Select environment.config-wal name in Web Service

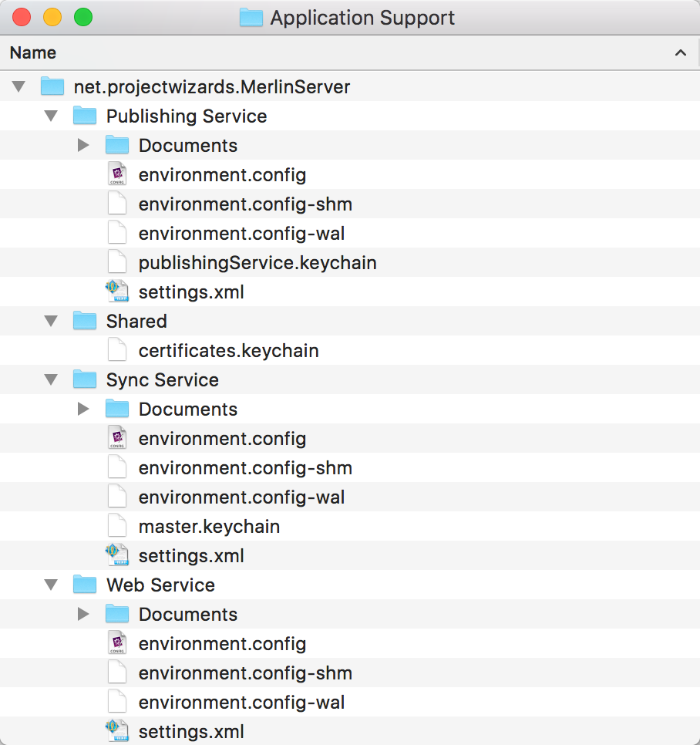click(242, 703)
